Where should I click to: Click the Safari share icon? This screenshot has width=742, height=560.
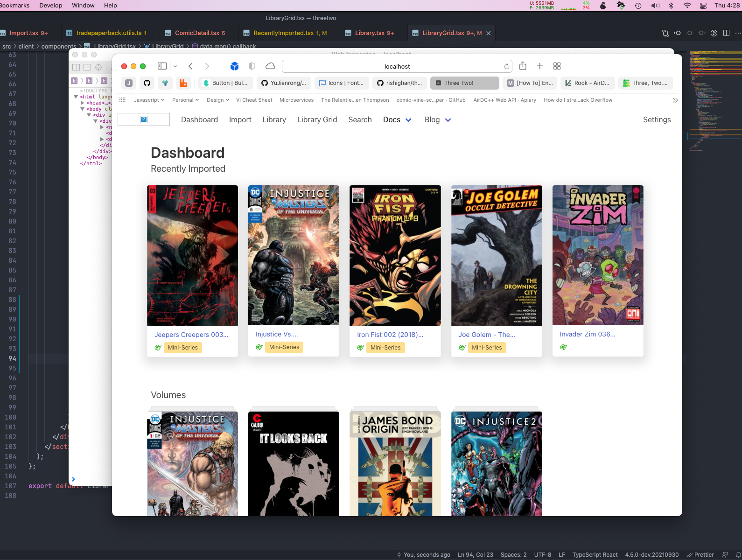point(523,66)
